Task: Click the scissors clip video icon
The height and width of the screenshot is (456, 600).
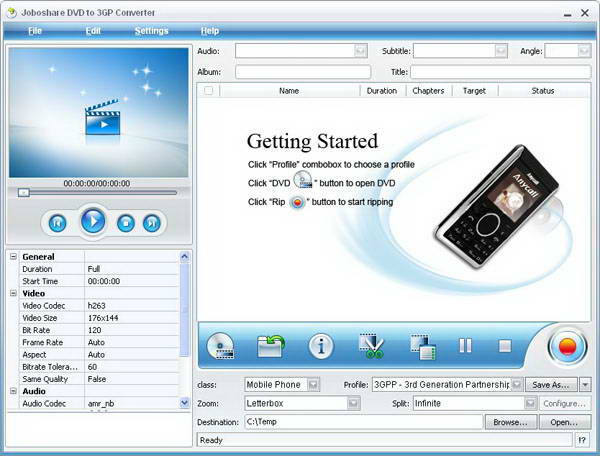Action: 371,346
